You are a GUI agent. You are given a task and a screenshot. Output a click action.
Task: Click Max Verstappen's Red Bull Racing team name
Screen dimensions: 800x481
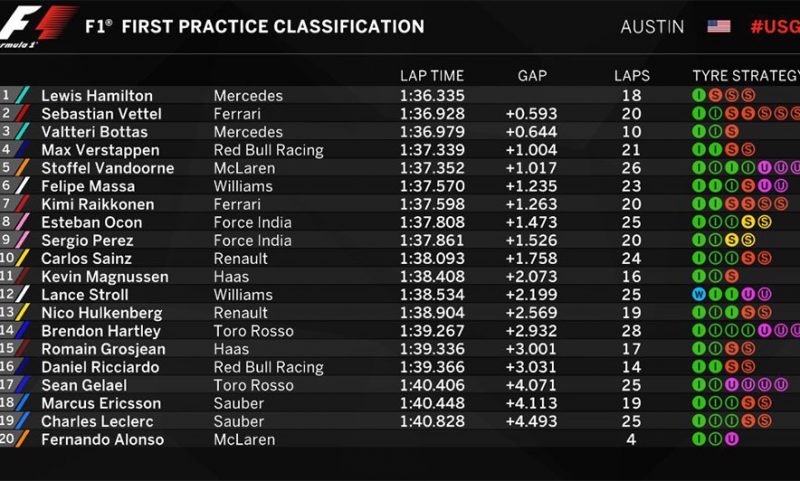pyautogui.click(x=268, y=150)
